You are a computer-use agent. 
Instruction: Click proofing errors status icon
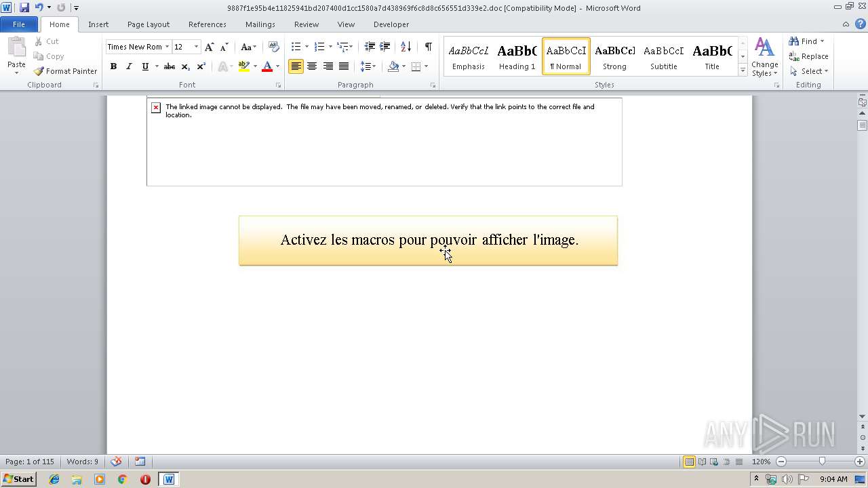[x=116, y=462]
